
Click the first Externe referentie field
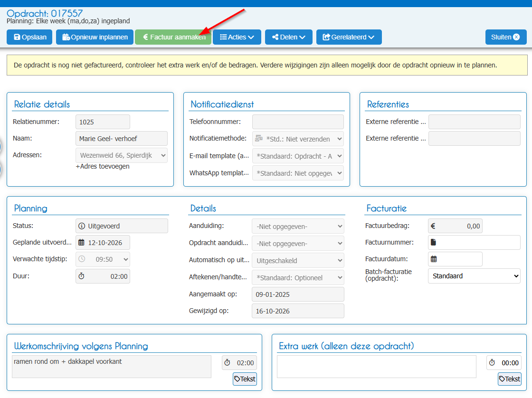[x=475, y=122]
